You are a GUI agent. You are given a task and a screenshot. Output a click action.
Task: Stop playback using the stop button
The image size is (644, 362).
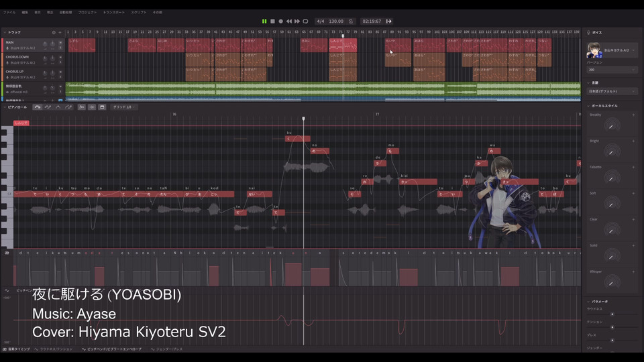pos(272,21)
